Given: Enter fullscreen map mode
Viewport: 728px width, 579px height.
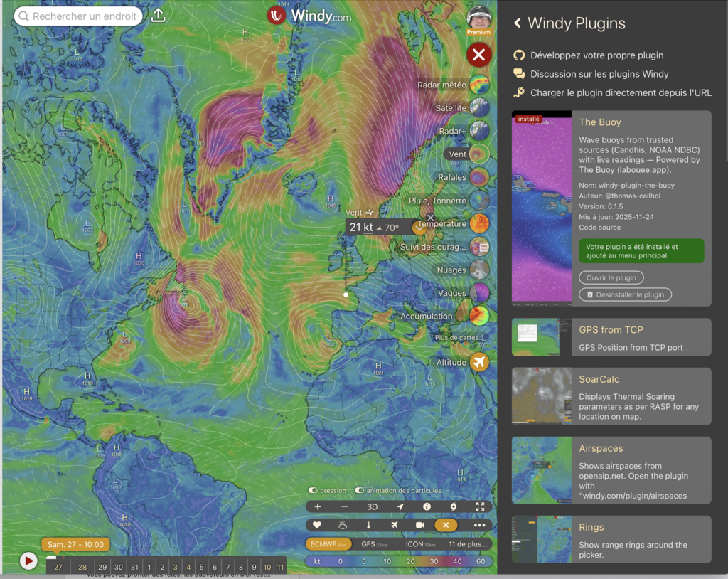Looking at the screenshot, I should tap(480, 506).
